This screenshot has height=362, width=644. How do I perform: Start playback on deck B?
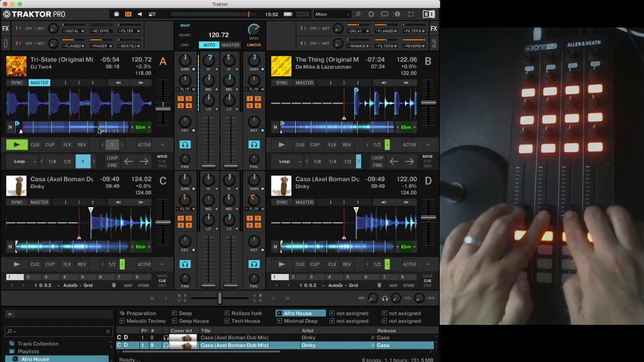click(281, 145)
